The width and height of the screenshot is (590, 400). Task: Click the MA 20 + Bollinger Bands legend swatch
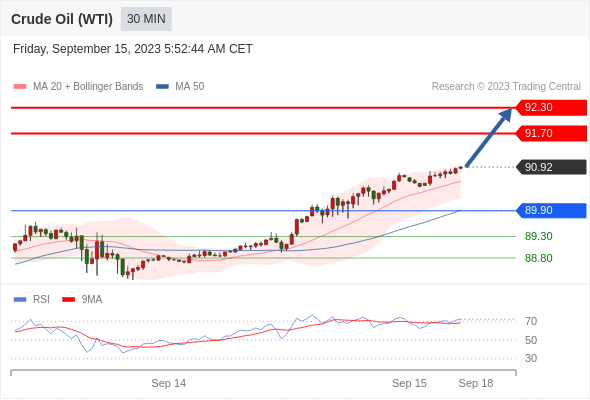[20, 87]
